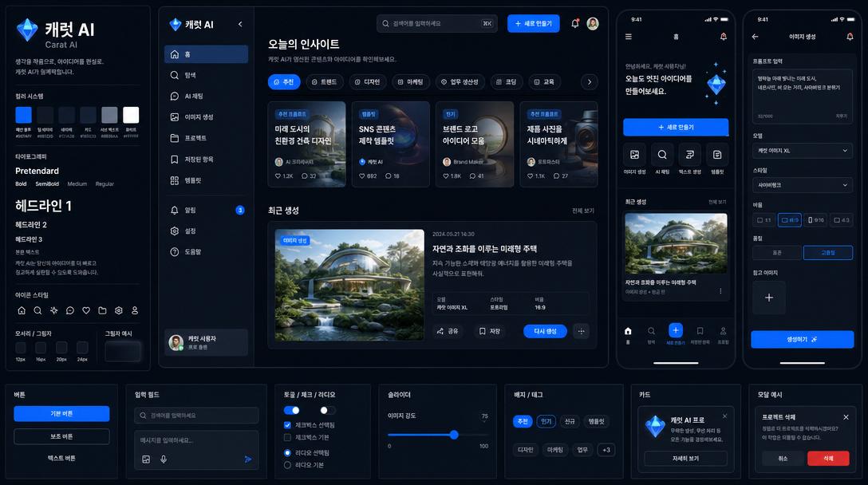Viewport: 868px width, 485px height.
Task: Select 1:1 aspect ratio on mobile screen
Action: click(x=764, y=220)
